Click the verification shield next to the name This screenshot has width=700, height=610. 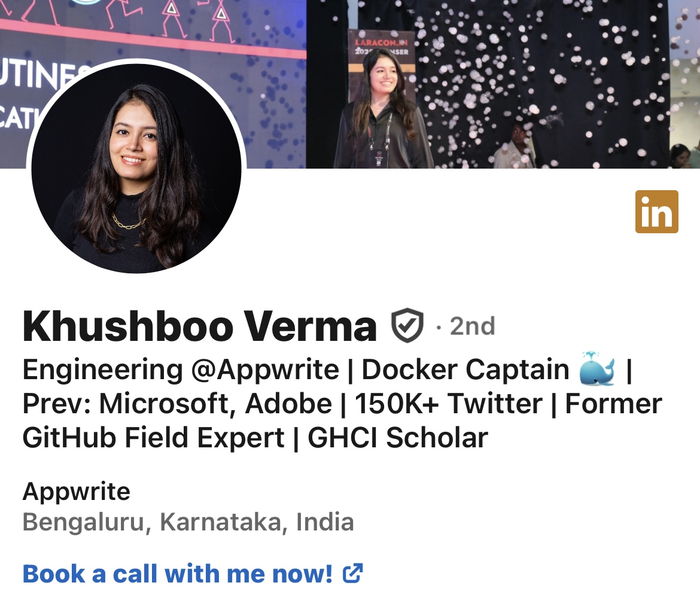407,325
